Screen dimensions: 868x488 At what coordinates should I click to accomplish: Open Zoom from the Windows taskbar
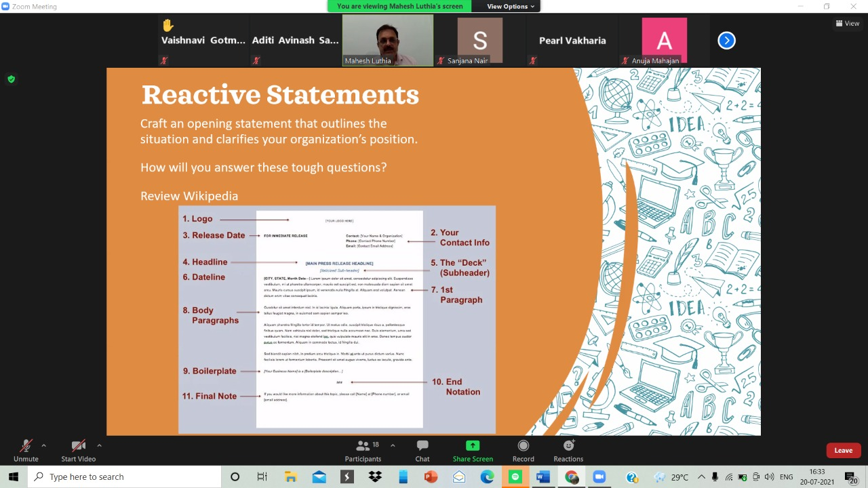(599, 476)
